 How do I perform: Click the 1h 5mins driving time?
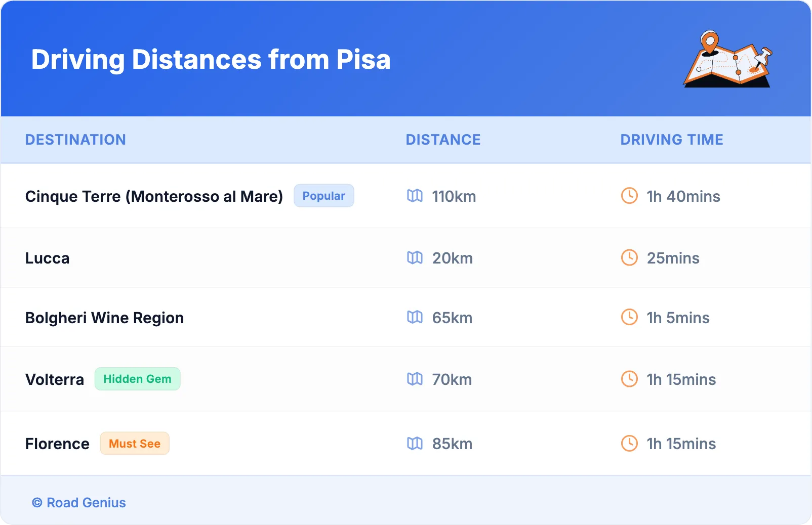678,318
